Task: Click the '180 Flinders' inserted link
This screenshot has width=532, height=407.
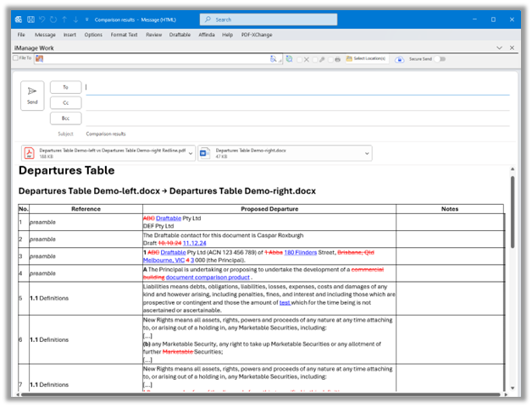Action: coord(300,252)
